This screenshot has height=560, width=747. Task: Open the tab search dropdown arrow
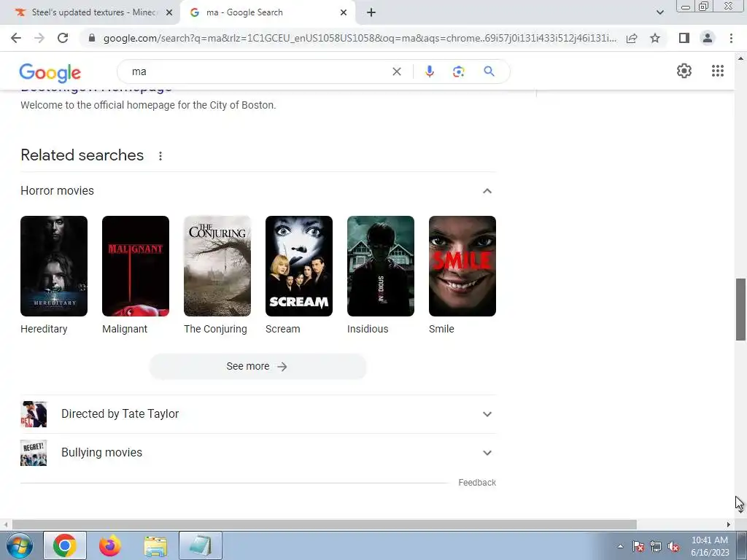point(659,12)
